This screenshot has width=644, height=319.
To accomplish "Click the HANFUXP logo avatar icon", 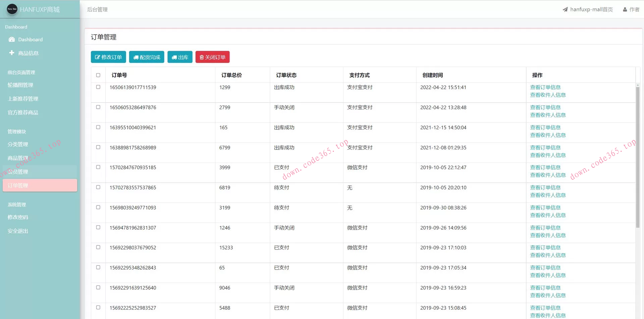I will (x=12, y=9).
